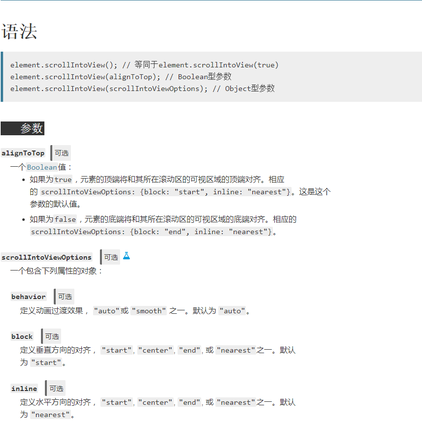The image size is (422, 422).
Task: Select the block property name
Action: pyautogui.click(x=22, y=336)
